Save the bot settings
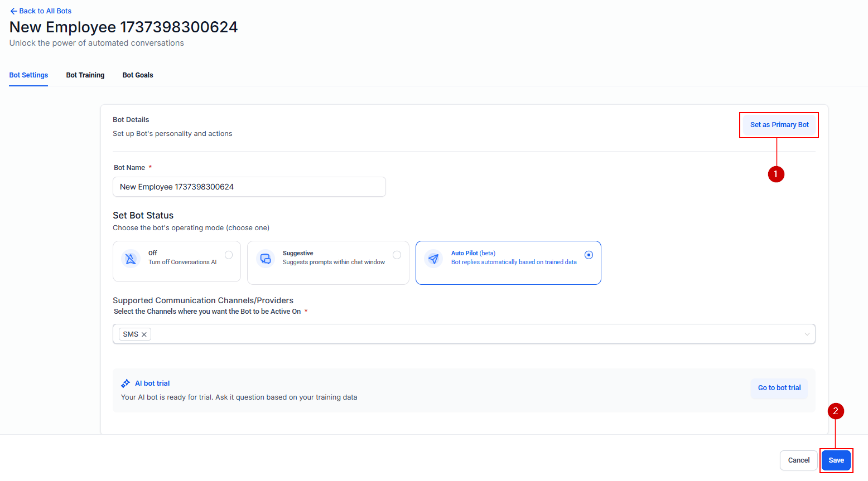 tap(836, 460)
